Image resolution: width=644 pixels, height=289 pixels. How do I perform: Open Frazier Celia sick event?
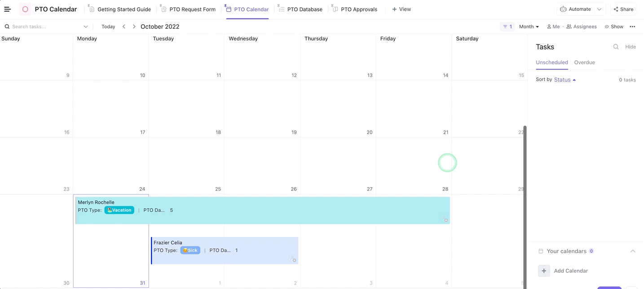click(225, 250)
